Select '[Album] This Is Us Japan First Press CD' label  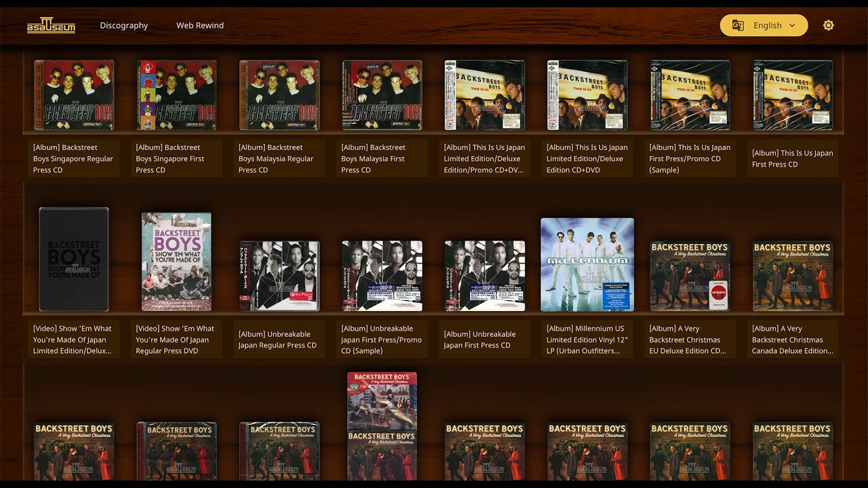pos(793,159)
